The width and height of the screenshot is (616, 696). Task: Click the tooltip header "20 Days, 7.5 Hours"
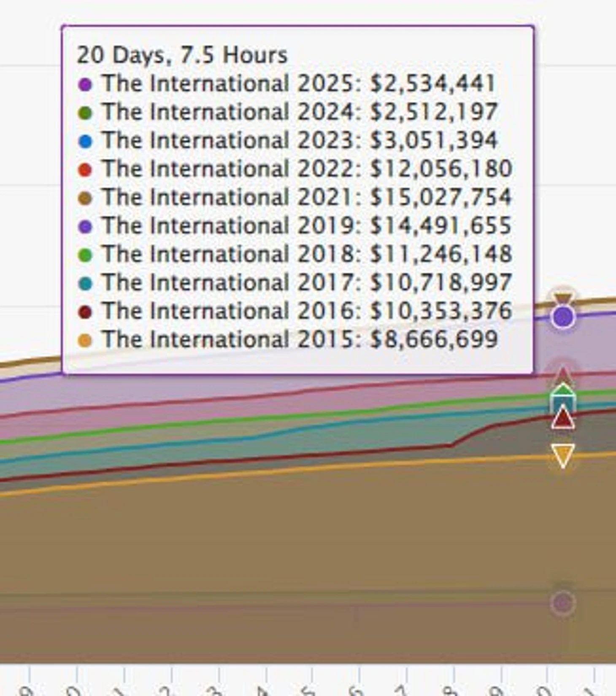coord(182,55)
